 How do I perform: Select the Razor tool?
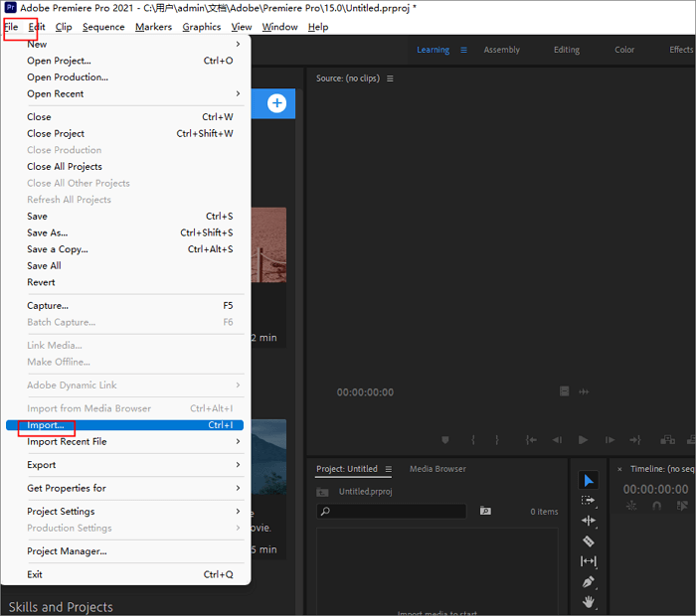[x=589, y=541]
